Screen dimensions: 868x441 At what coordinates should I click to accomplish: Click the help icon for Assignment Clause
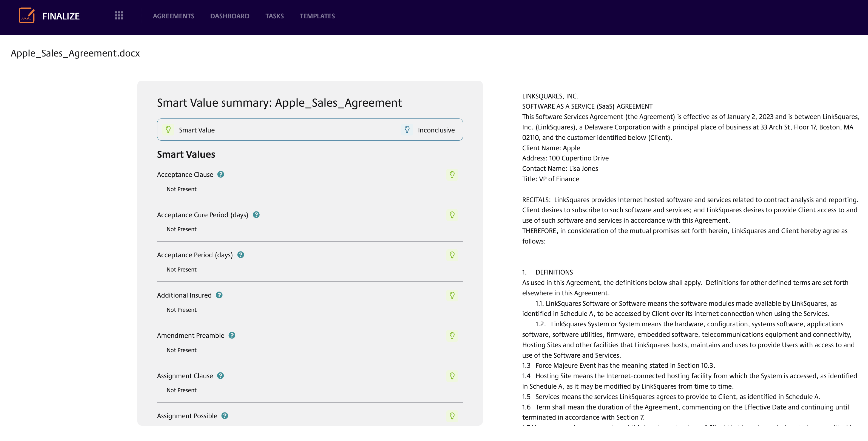coord(221,376)
